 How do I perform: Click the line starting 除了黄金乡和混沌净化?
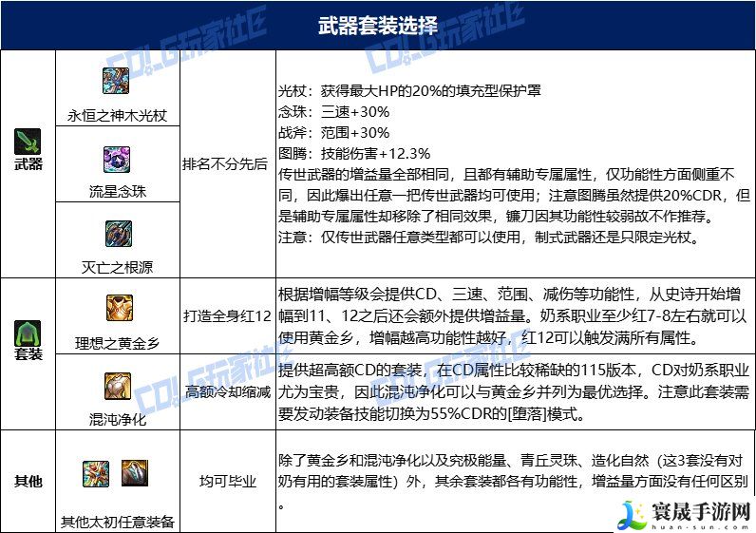510,461
